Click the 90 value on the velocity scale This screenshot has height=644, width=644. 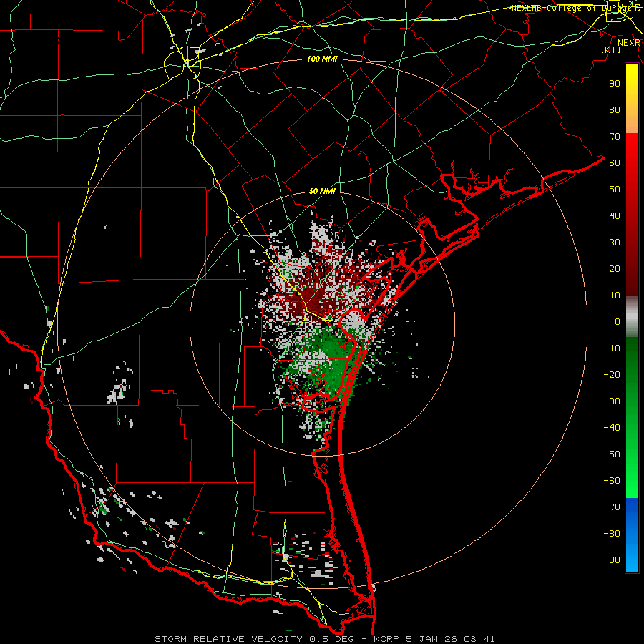point(615,84)
